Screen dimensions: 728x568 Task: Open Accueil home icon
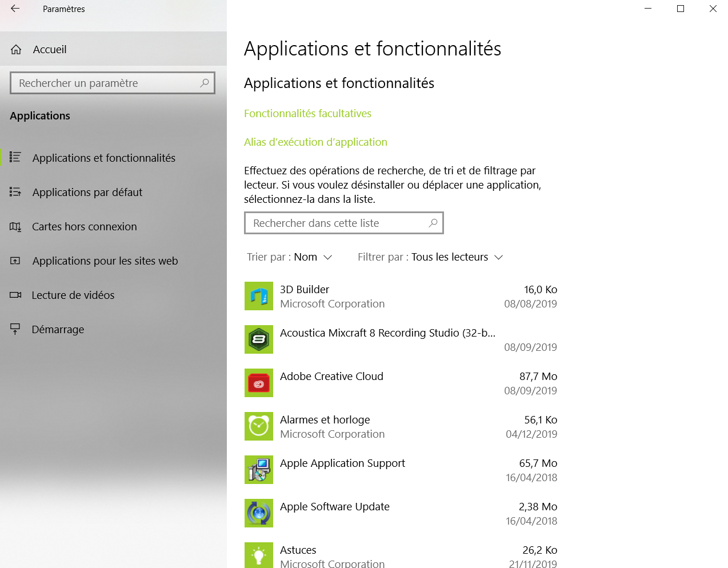[x=16, y=50]
